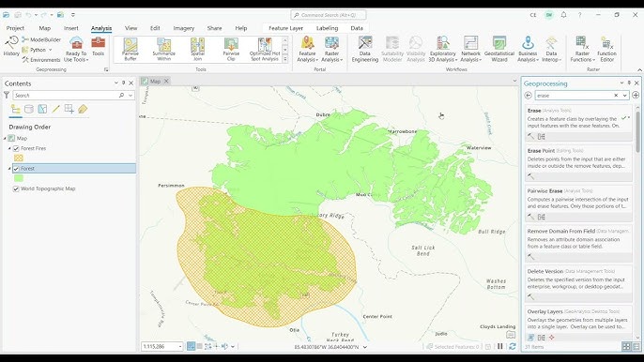The image size is (644, 362).
Task: Open the Data Engineering view
Action: click(364, 50)
